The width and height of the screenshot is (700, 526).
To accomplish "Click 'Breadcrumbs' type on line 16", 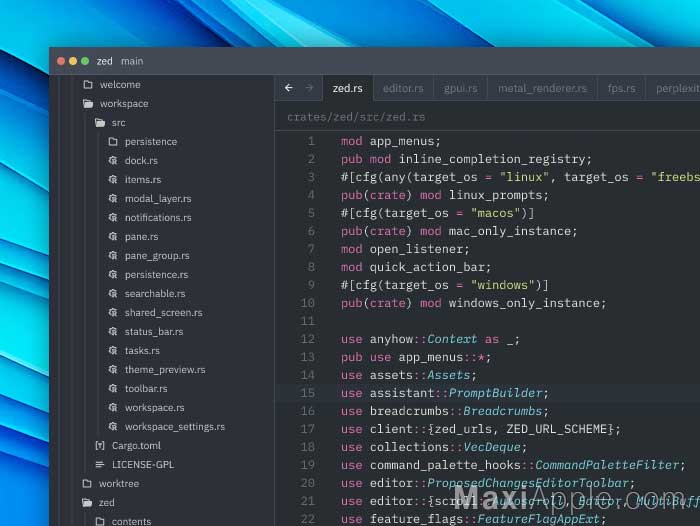I will tap(503, 411).
